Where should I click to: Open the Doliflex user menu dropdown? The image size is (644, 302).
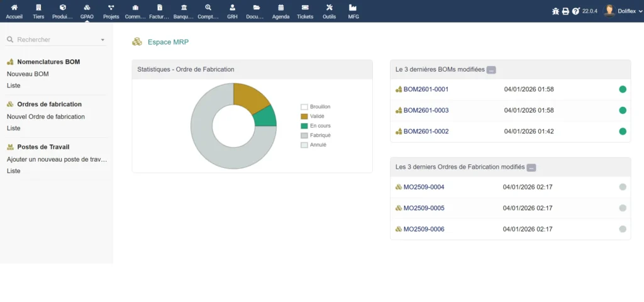pos(621,11)
